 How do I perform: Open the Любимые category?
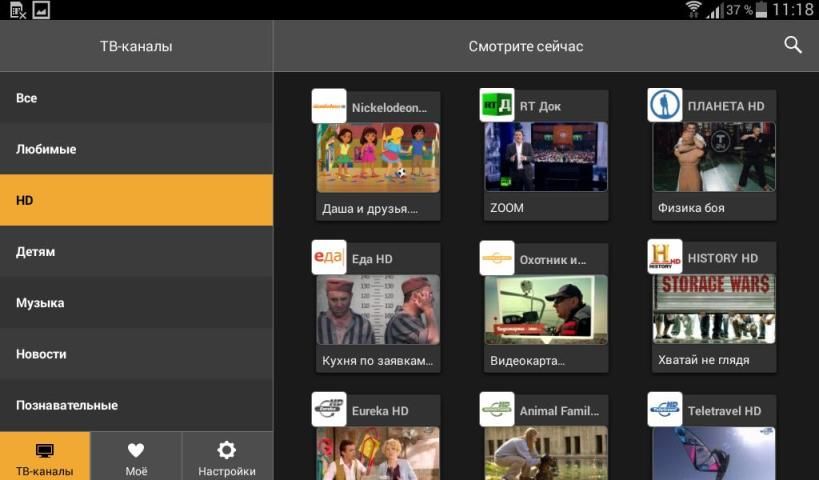click(x=136, y=149)
